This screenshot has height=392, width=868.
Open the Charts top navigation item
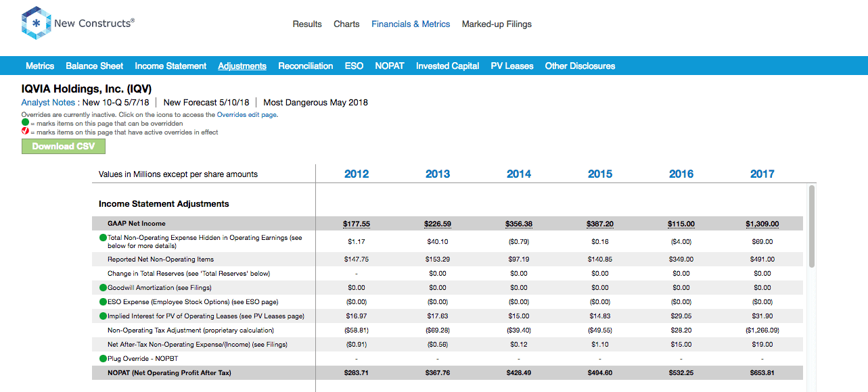(x=346, y=24)
